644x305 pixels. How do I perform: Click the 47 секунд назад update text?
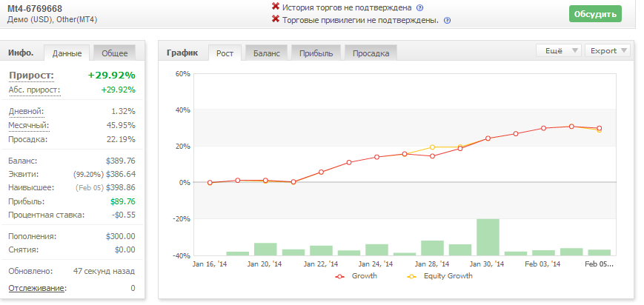click(x=104, y=272)
